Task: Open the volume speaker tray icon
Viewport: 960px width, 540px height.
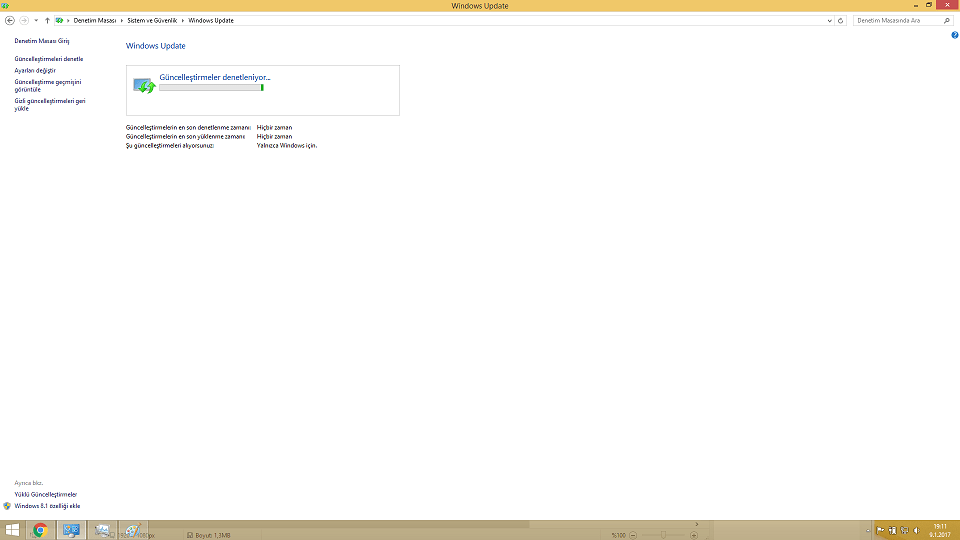Action: [x=917, y=531]
